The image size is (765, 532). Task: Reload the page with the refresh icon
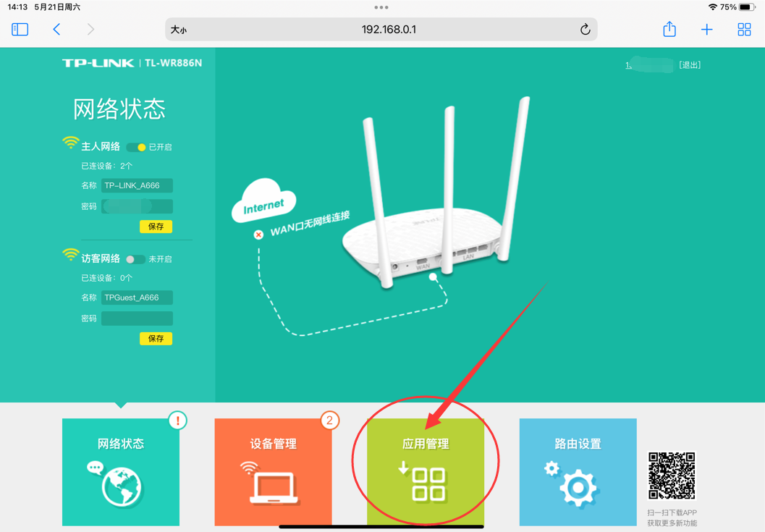[x=585, y=30]
